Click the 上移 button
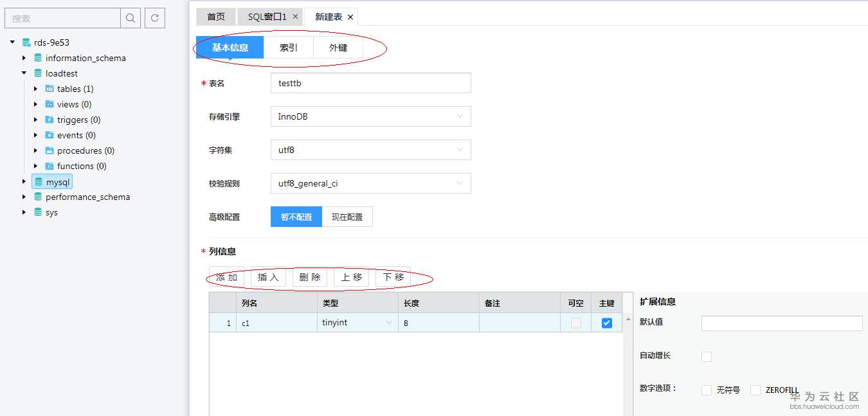 (x=352, y=277)
